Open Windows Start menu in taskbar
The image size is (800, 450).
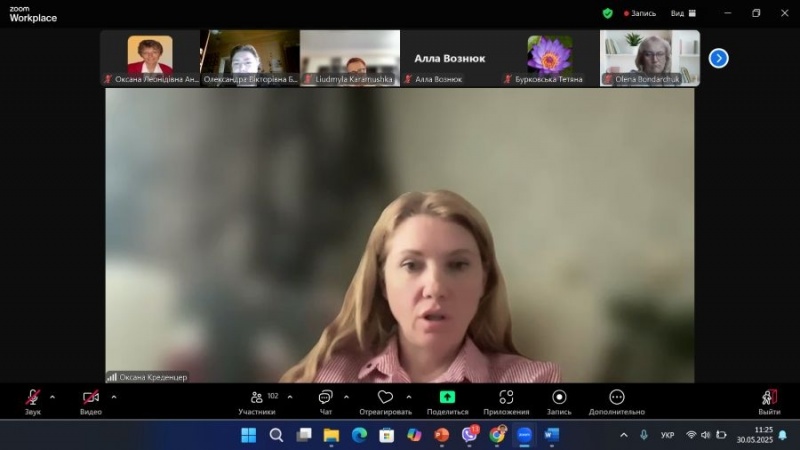(x=249, y=435)
